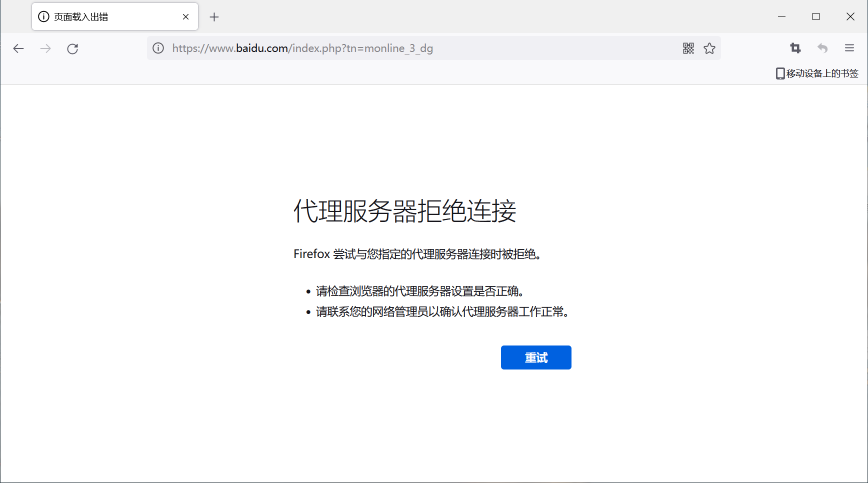Open a new tab
The image size is (868, 483).
pos(214,17)
